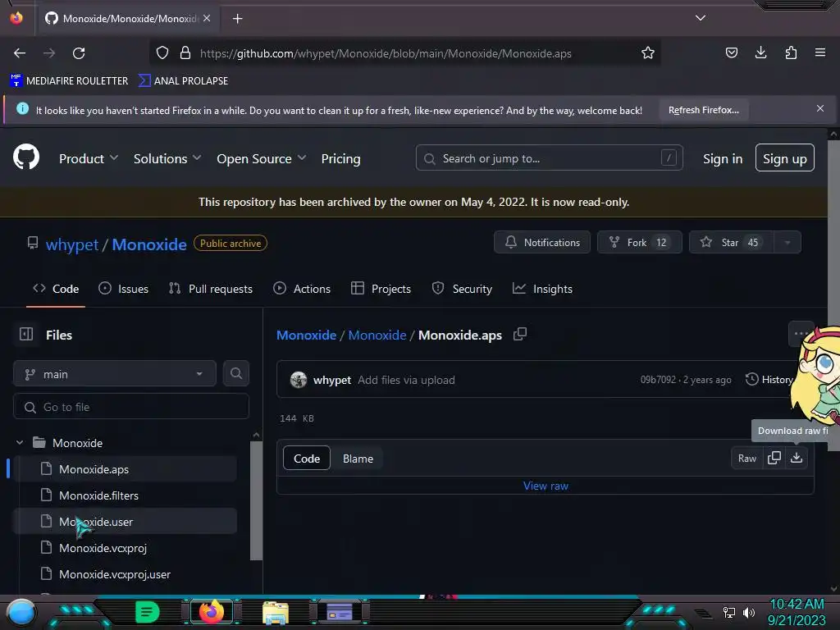Select Monoxide.vcxproj in file tree

[125, 547]
